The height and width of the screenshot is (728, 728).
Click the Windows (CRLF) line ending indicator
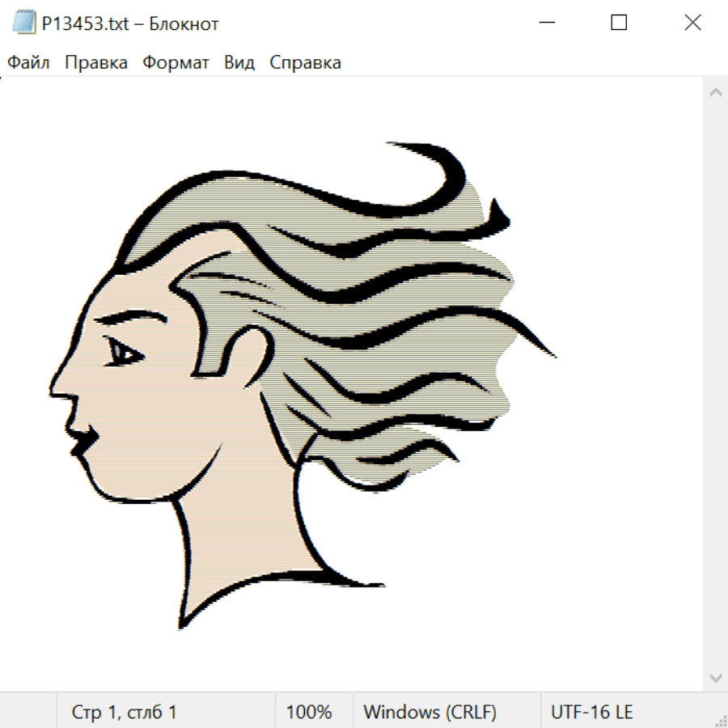[x=430, y=712]
